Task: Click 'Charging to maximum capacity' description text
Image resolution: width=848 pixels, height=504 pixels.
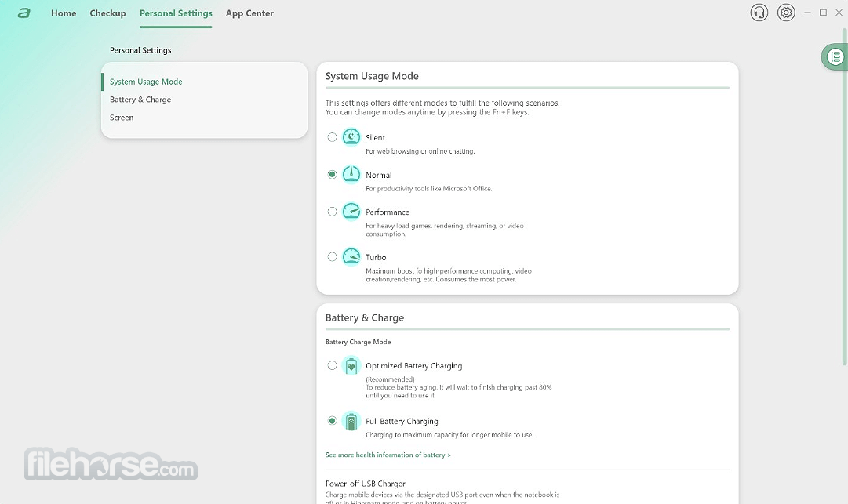Action: pyautogui.click(x=449, y=435)
